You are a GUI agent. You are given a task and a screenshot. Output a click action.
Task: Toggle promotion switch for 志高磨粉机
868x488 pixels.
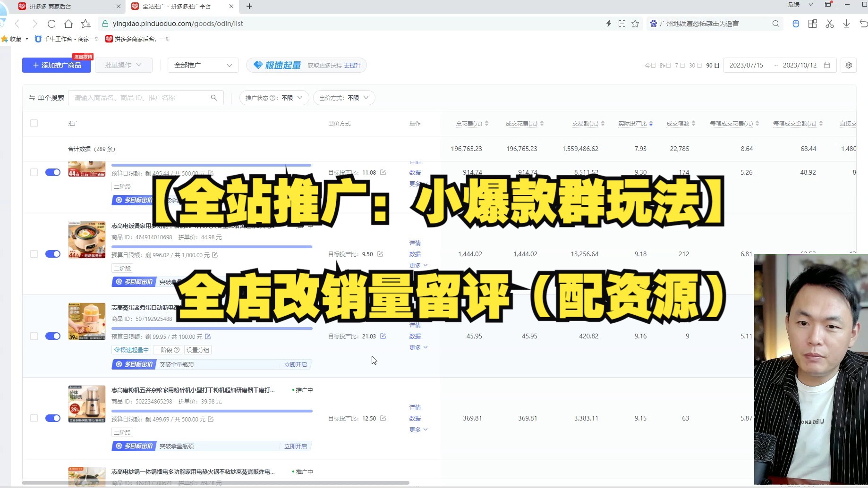pyautogui.click(x=53, y=418)
